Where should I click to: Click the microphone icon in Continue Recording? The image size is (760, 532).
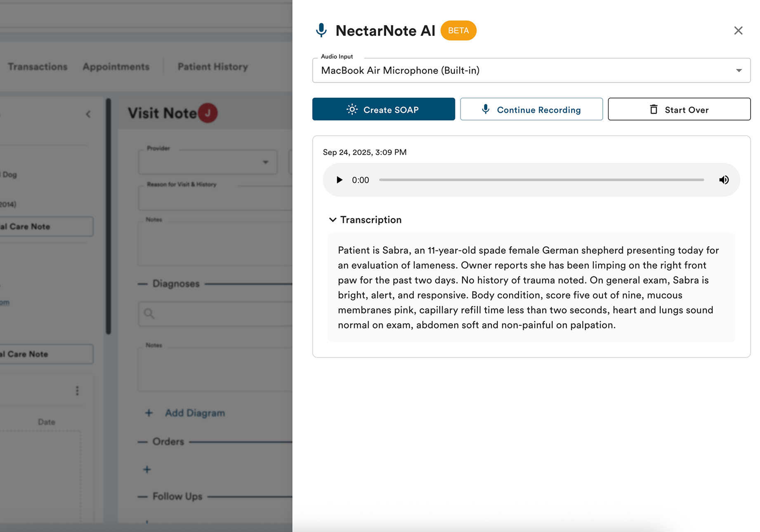pyautogui.click(x=486, y=109)
